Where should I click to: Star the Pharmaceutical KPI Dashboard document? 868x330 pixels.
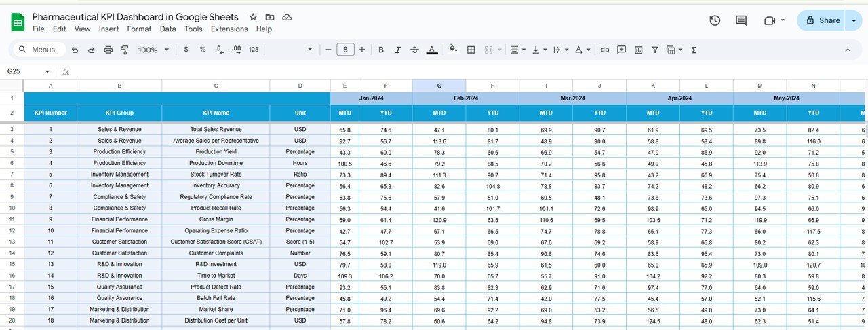click(253, 17)
